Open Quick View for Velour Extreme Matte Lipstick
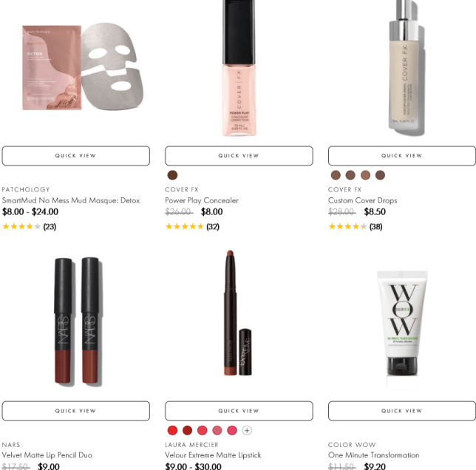This screenshot has height=470, width=476. click(239, 411)
